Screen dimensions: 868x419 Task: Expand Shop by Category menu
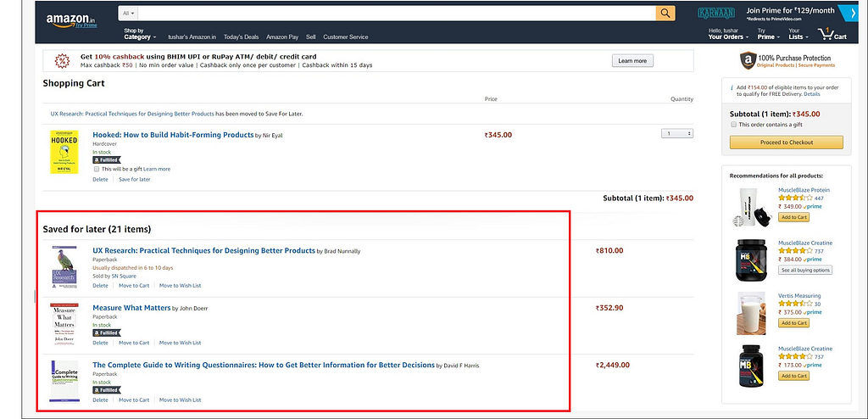point(140,34)
